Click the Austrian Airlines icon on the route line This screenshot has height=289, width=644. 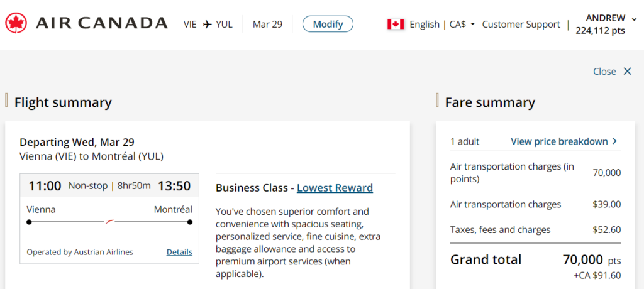tap(109, 222)
